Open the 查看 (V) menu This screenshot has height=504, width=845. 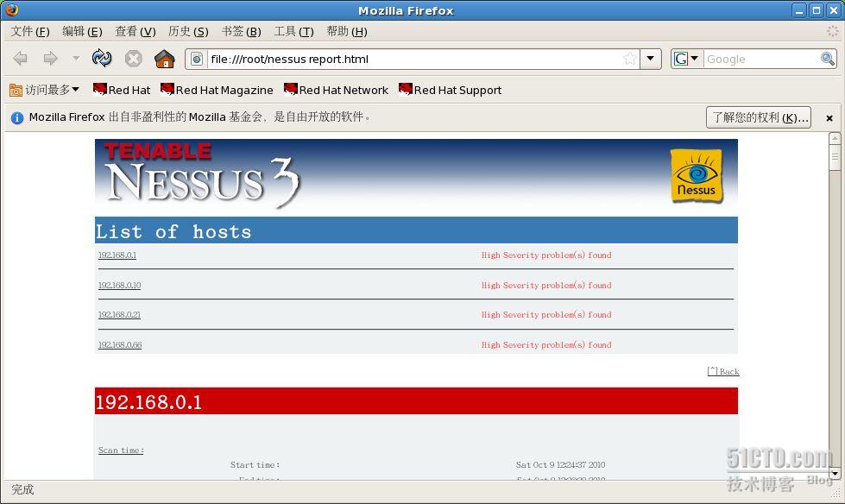[x=136, y=31]
